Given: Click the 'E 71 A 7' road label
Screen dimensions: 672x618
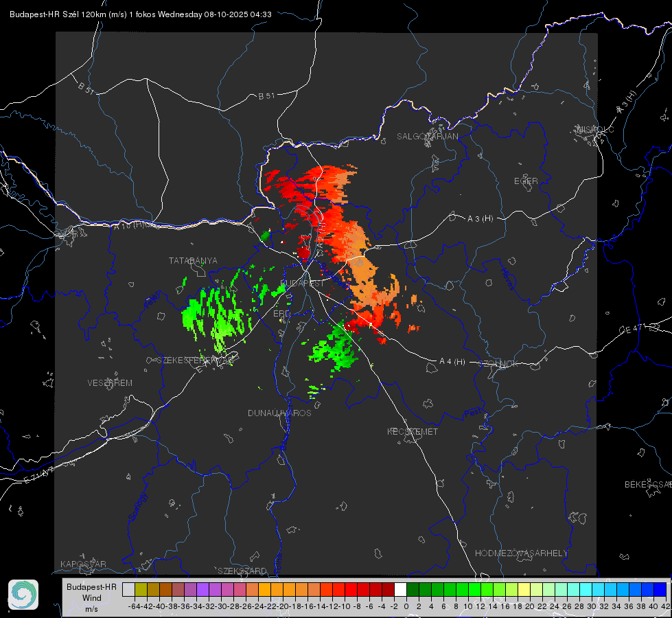Looking at the screenshot, I should click(39, 474).
